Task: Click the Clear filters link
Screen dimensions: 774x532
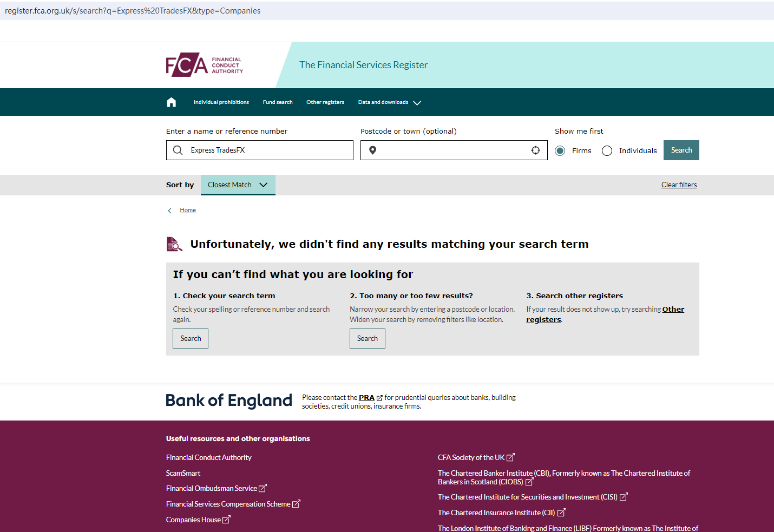Action: coord(679,185)
